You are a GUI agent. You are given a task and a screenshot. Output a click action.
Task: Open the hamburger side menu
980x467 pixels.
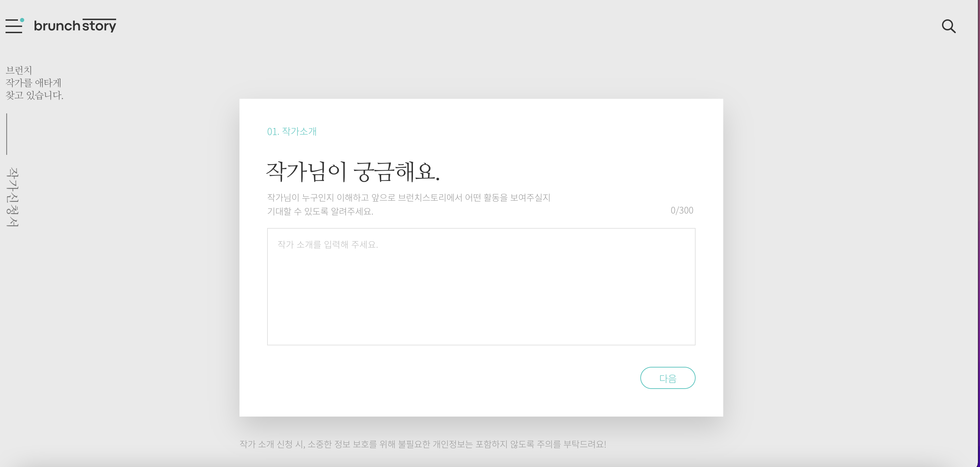[14, 26]
